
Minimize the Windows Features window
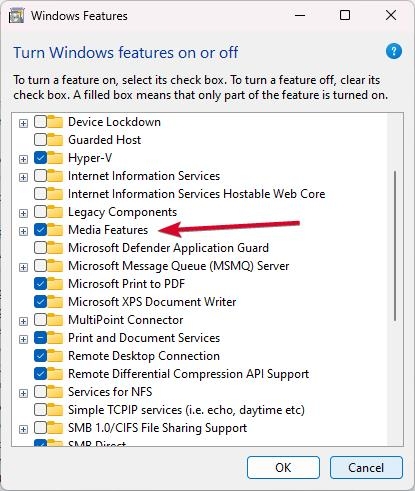(300, 15)
